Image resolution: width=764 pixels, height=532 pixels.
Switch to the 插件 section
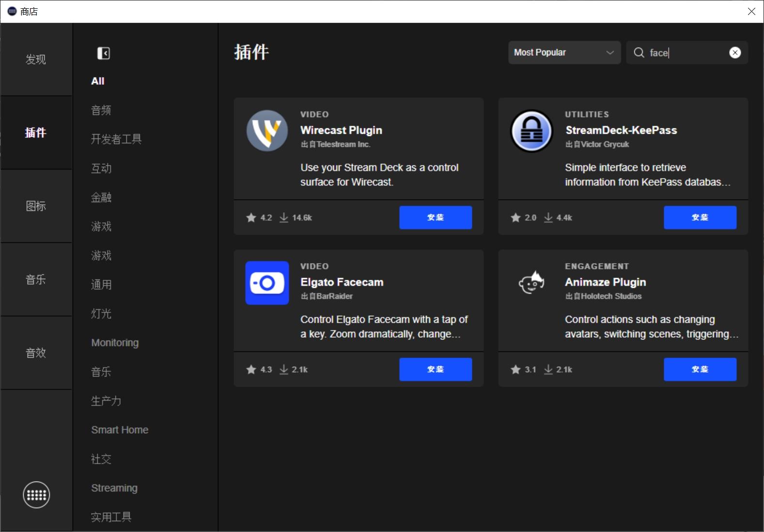36,132
